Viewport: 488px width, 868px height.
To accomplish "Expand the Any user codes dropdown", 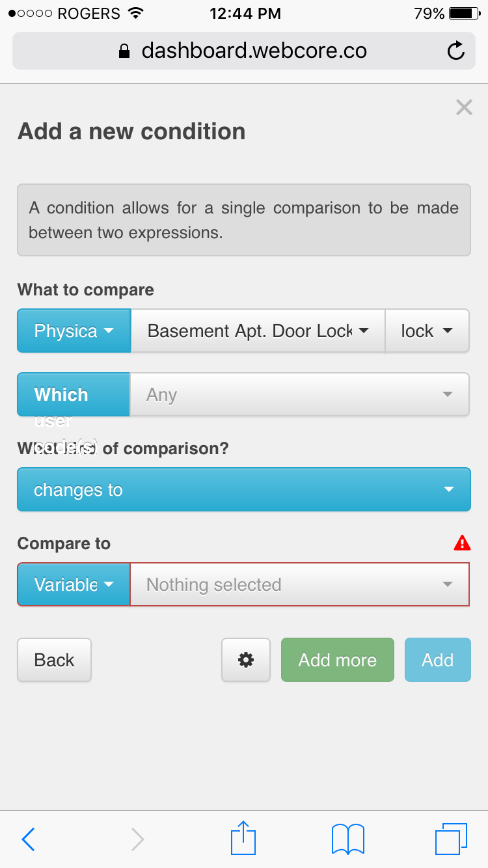I will [299, 394].
